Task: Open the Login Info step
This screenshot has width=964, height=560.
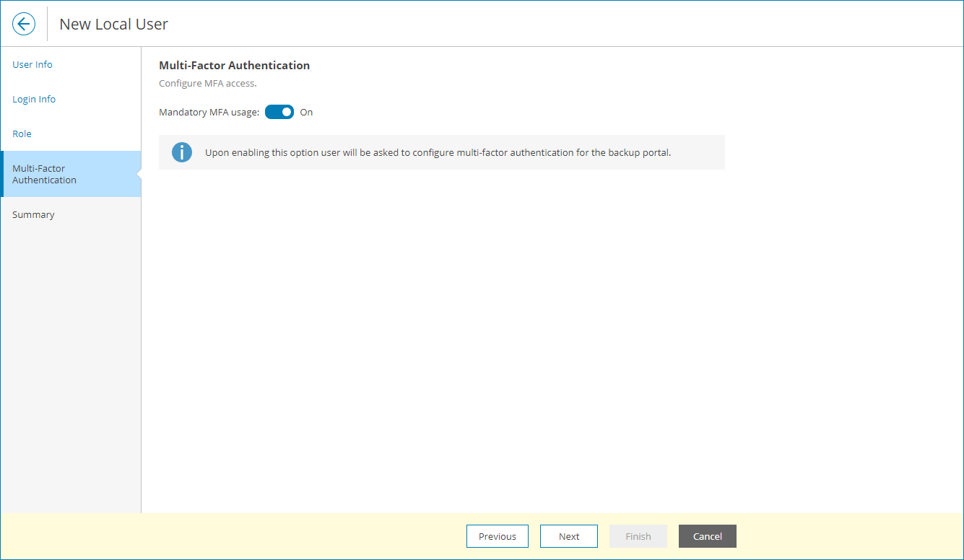Action: [x=34, y=99]
